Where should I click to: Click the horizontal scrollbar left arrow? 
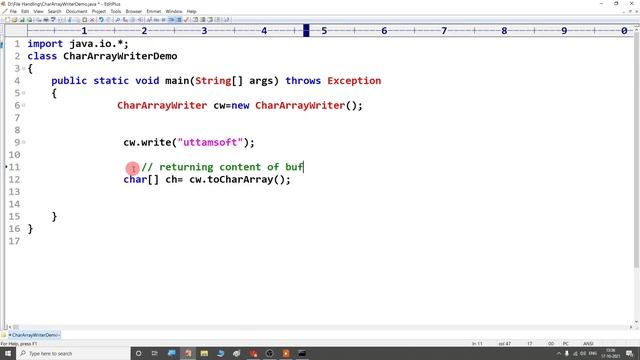pyautogui.click(x=10, y=327)
